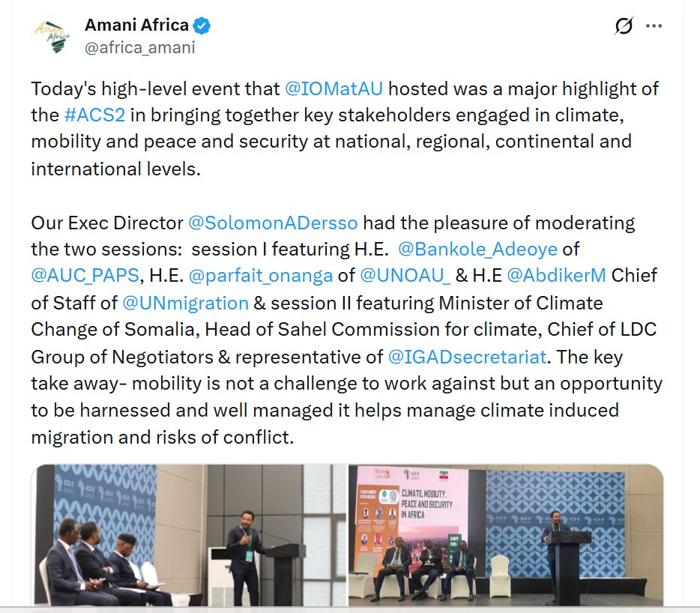The width and height of the screenshot is (700, 613).
Task: Click the @AbdikerM mention
Action: click(556, 276)
